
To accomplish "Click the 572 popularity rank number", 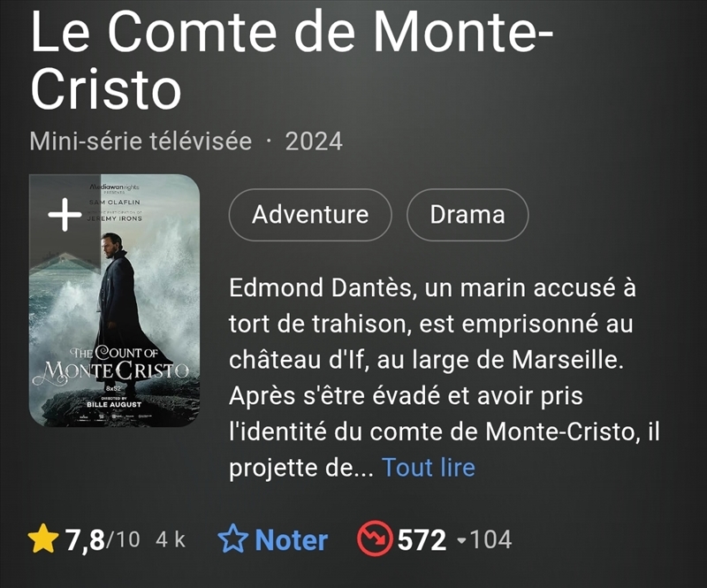I will pyautogui.click(x=422, y=540).
